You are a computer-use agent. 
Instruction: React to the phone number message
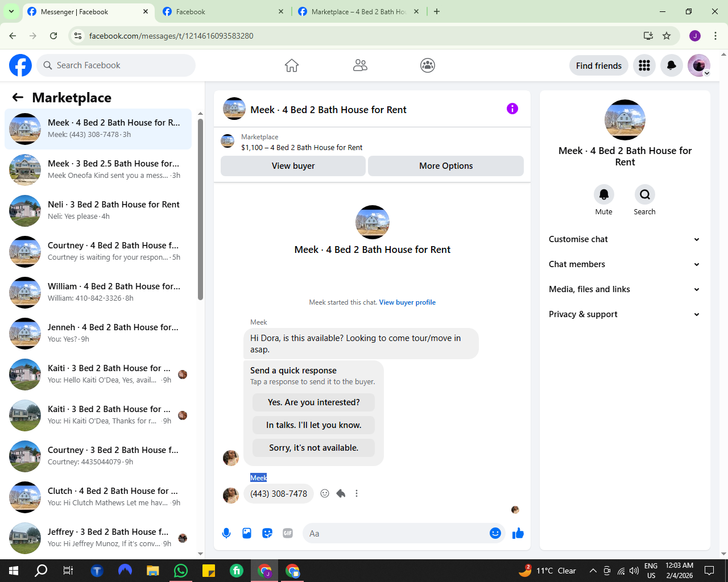[x=325, y=493]
